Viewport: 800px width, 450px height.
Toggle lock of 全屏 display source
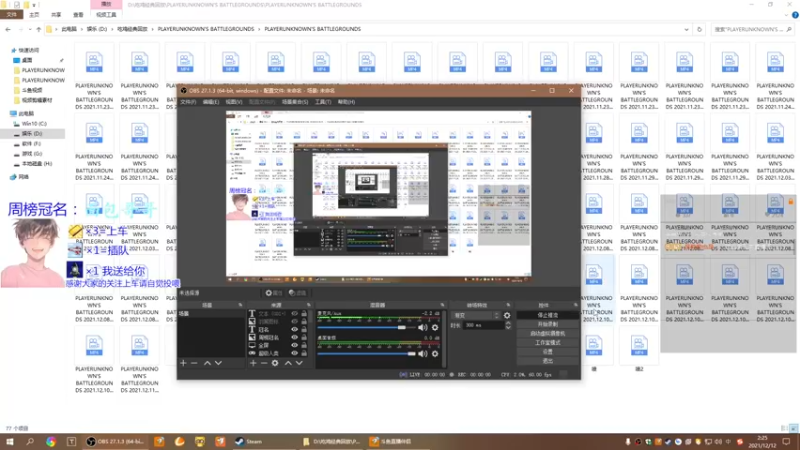tap(304, 345)
